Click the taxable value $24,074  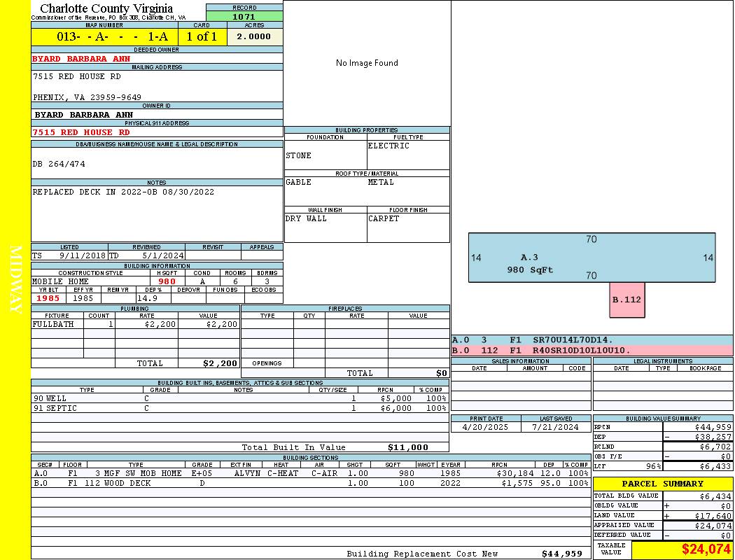click(706, 549)
